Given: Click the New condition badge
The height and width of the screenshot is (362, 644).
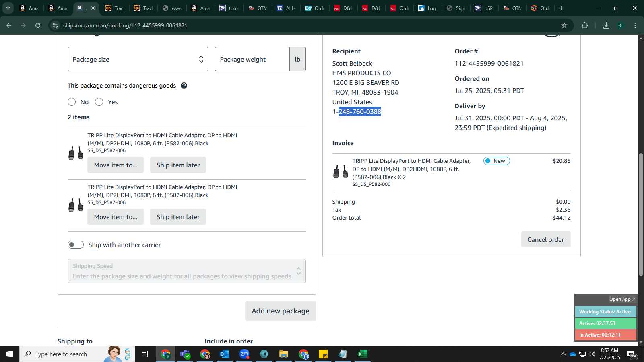Looking at the screenshot, I should pos(497,161).
